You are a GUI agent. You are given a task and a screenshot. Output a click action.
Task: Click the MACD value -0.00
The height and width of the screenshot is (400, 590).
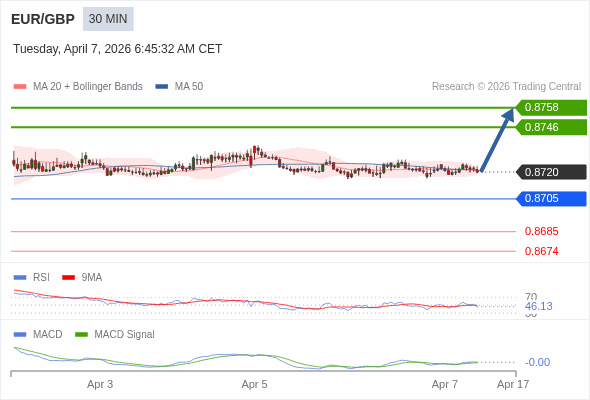coord(537,362)
